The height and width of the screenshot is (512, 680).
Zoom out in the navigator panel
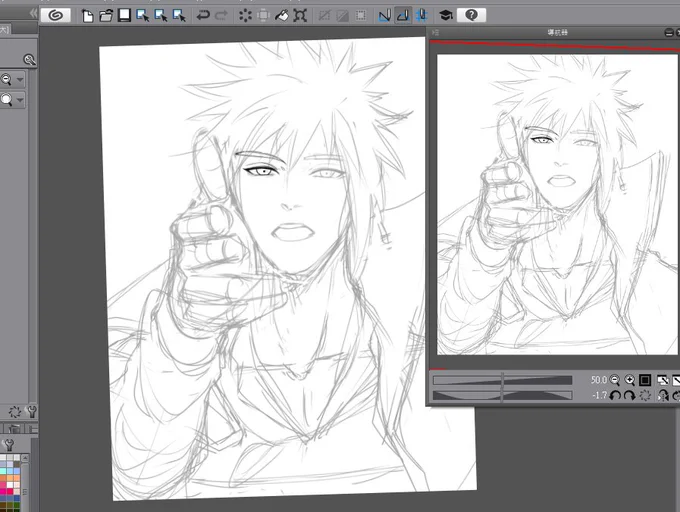click(615, 380)
